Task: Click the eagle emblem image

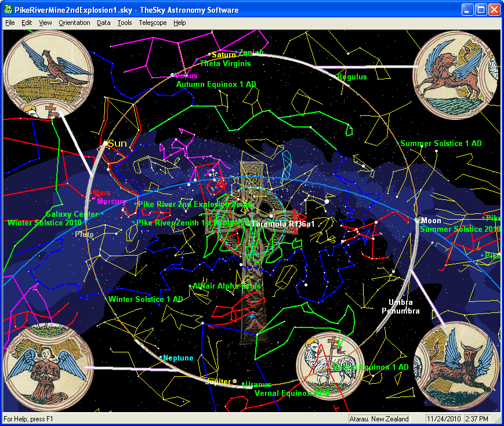Action: click(41, 74)
